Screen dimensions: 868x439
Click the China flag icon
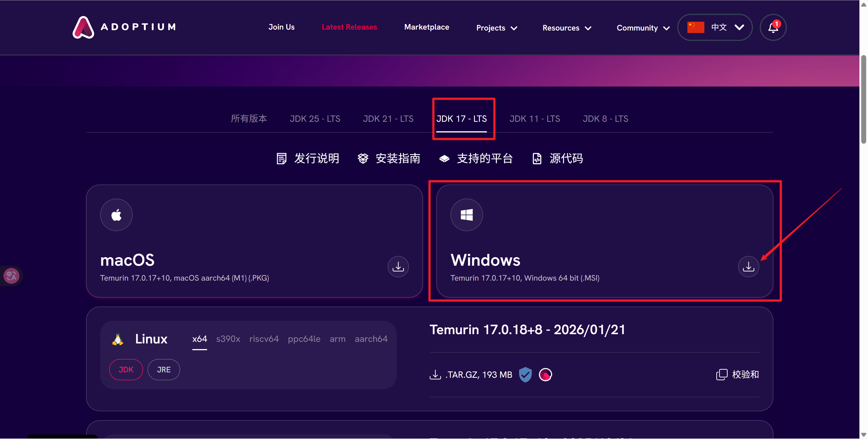pyautogui.click(x=696, y=27)
